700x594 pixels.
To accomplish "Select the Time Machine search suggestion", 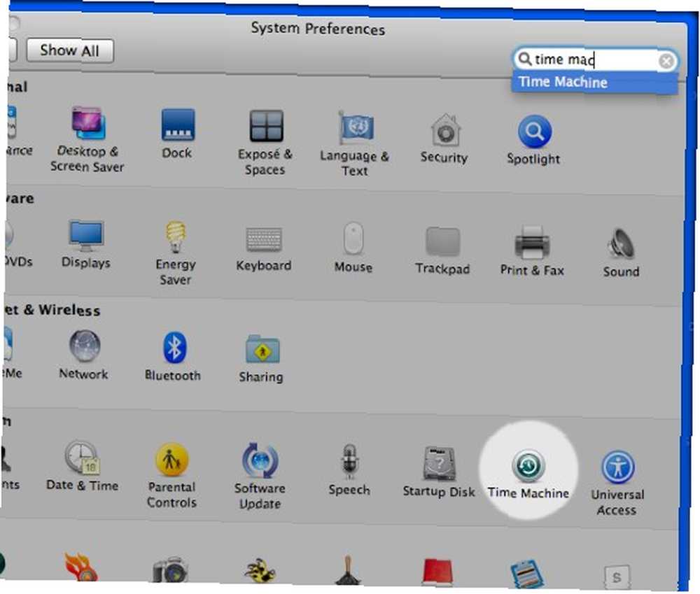I will (594, 83).
